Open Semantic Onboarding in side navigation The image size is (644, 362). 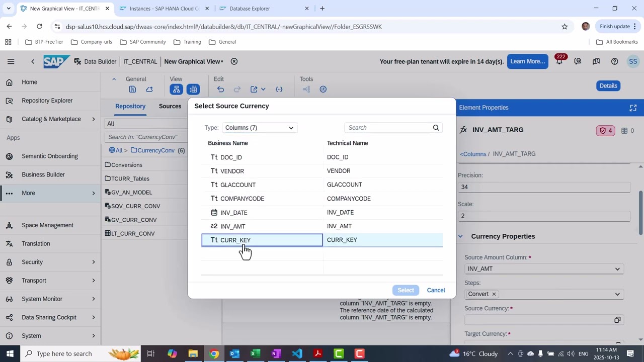click(x=50, y=156)
